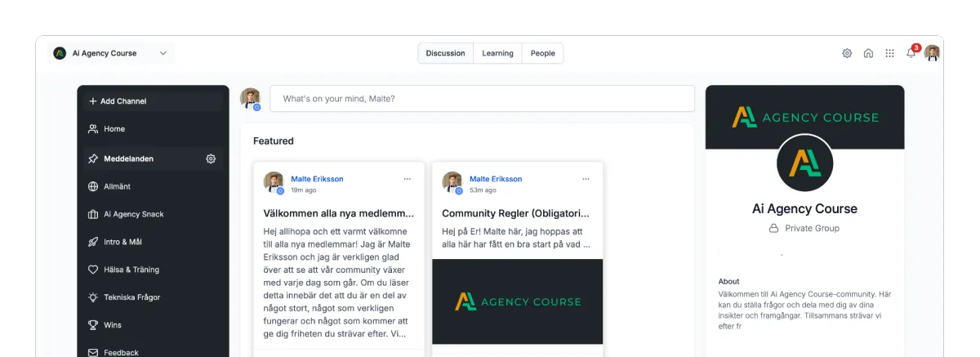Select the Allmänt channel
The height and width of the screenshot is (357, 980).
152,186
